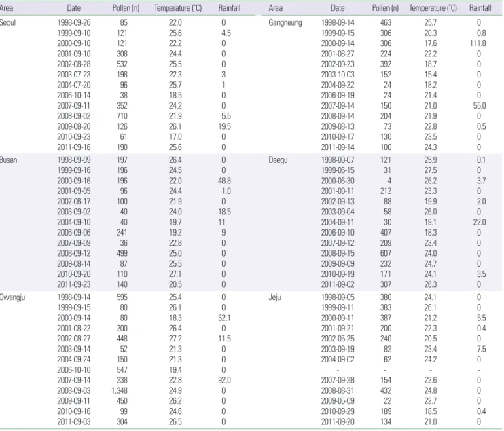Click temperature 17.6 in Gangneung rows
This screenshot has width=504, height=431.
click(431, 43)
